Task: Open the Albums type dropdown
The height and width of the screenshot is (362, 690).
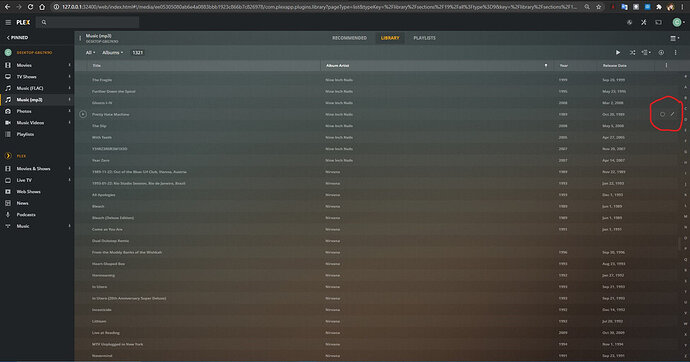Action: click(112, 53)
